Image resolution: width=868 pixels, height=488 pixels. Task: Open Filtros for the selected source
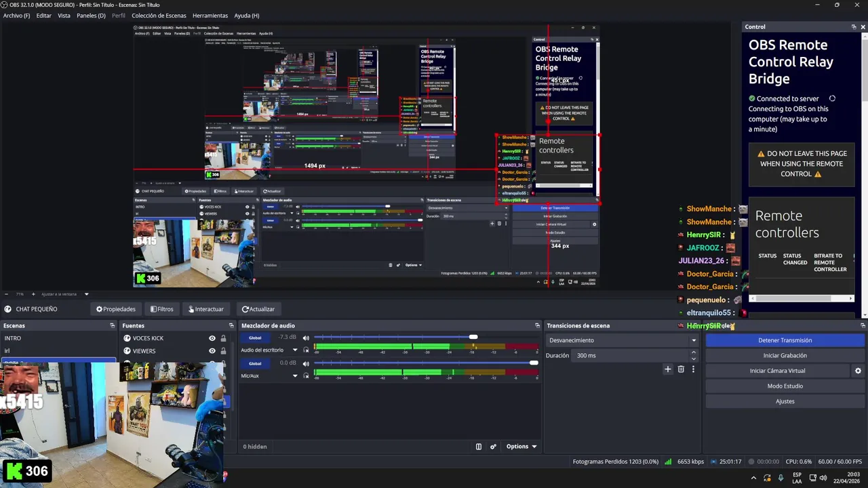161,309
